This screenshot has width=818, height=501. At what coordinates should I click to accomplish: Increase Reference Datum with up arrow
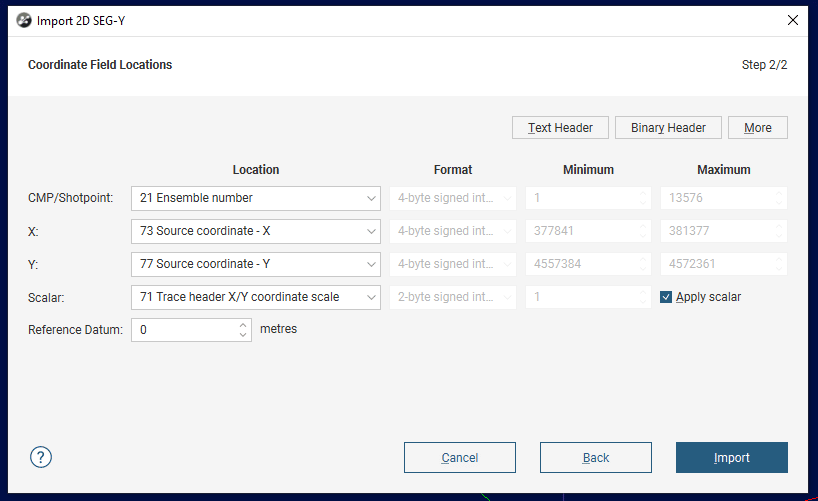[x=243, y=325]
